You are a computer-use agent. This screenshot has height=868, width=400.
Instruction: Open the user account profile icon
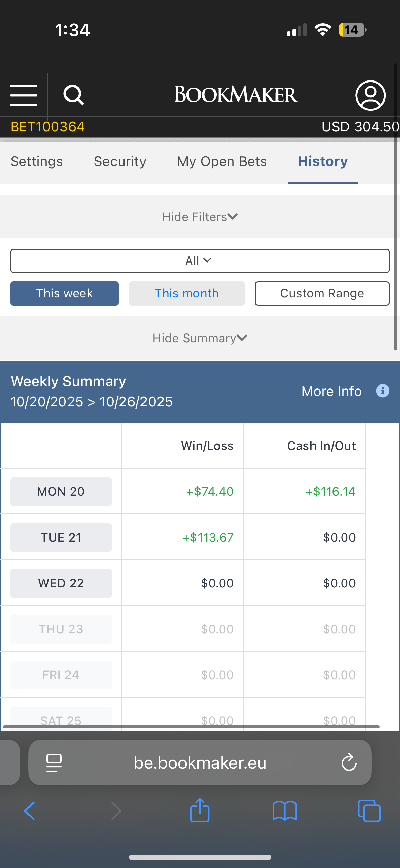[370, 95]
